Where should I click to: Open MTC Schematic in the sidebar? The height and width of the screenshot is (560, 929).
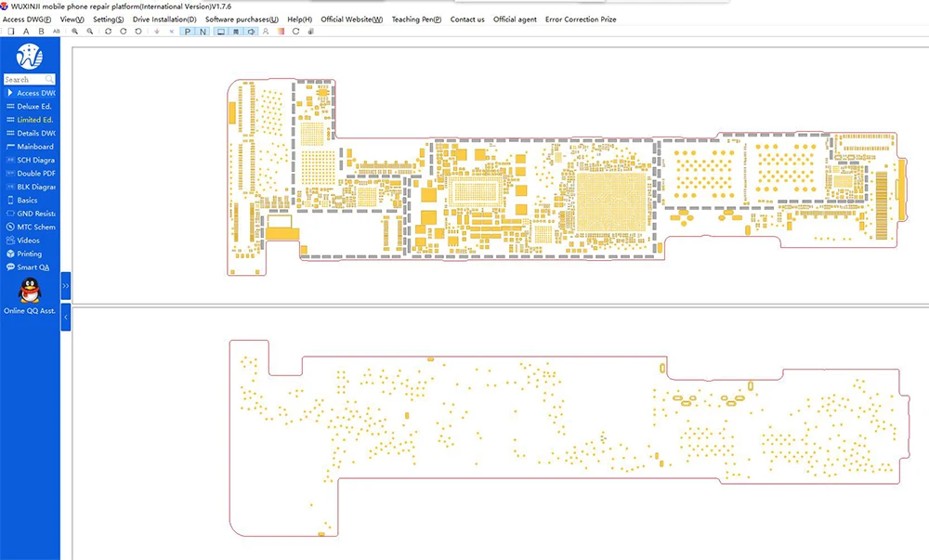pos(31,227)
